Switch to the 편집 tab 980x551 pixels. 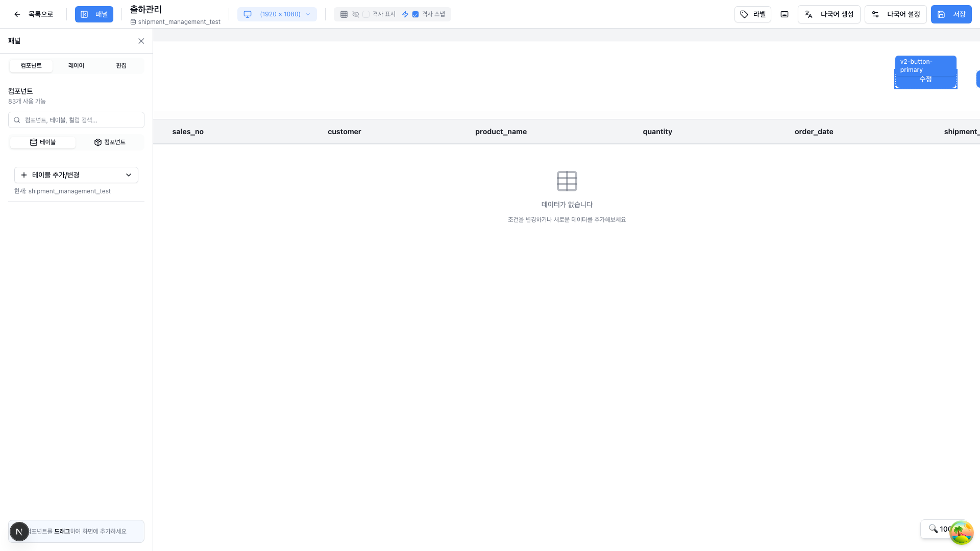(x=121, y=66)
